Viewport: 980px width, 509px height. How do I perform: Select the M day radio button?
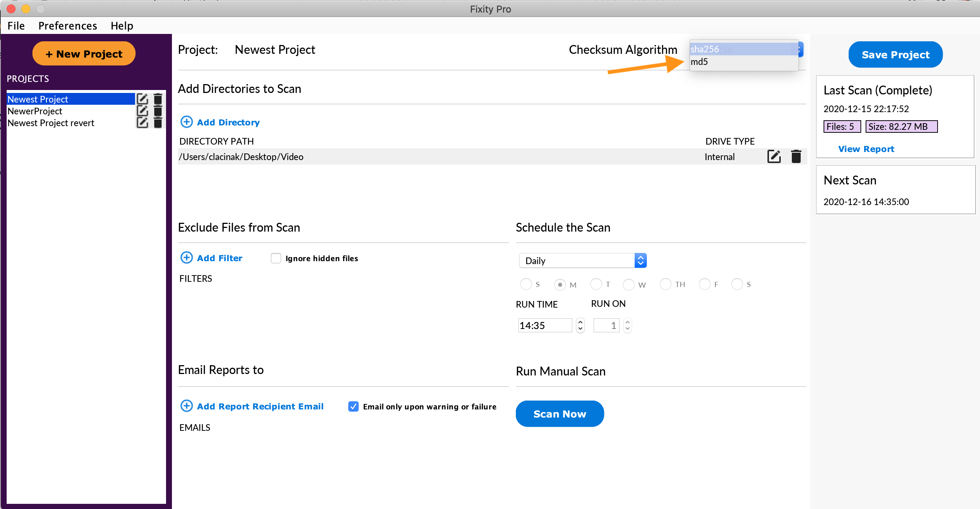[x=560, y=284]
